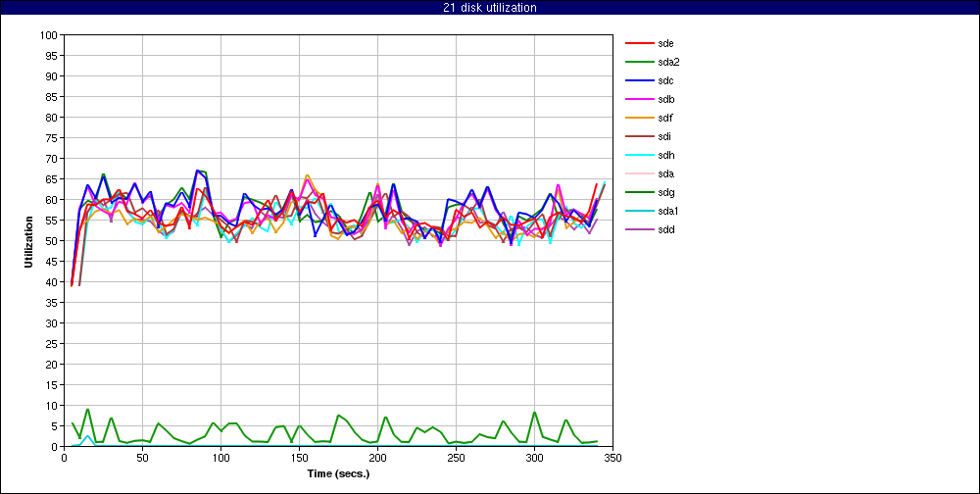Viewport: 980px width, 494px height.
Task: Click the cyan sdh legend color line
Action: click(639, 155)
